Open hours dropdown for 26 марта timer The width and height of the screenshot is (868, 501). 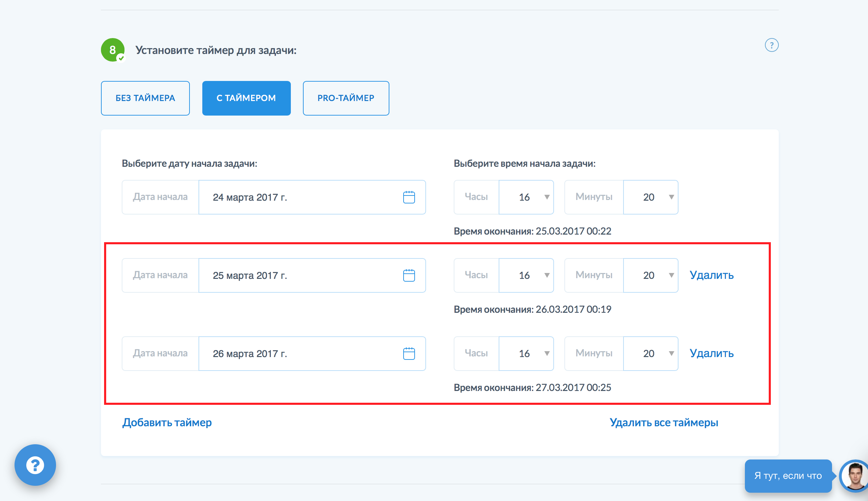526,354
